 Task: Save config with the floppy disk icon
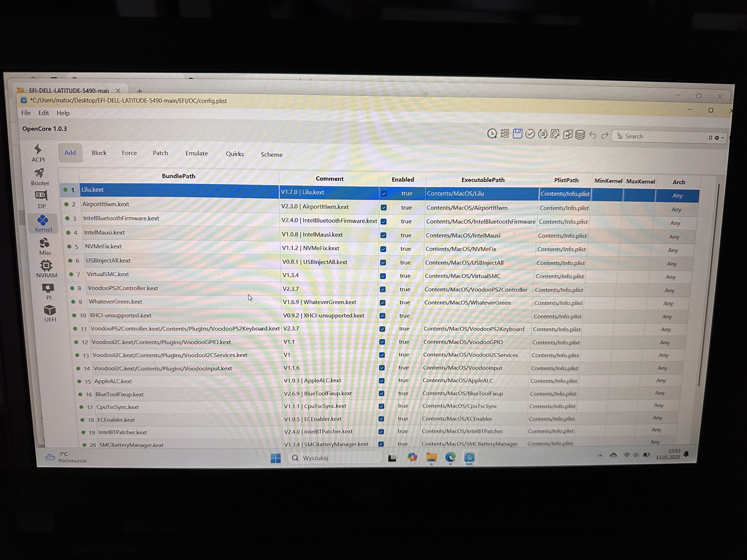coord(517,134)
